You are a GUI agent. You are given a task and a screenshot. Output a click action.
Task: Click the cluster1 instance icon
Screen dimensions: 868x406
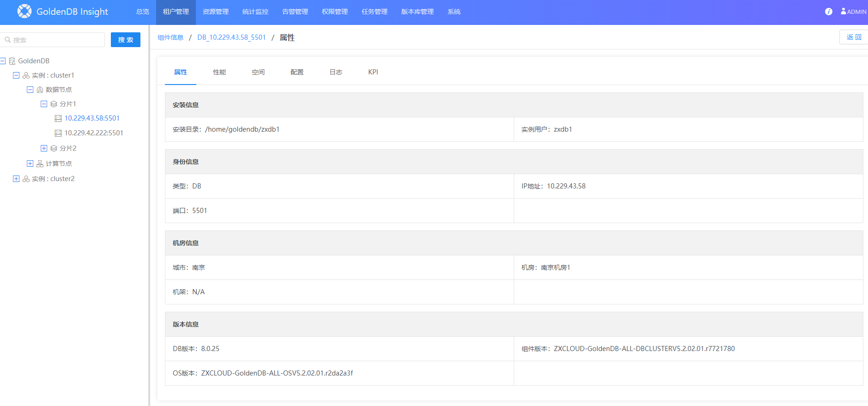[x=26, y=75]
